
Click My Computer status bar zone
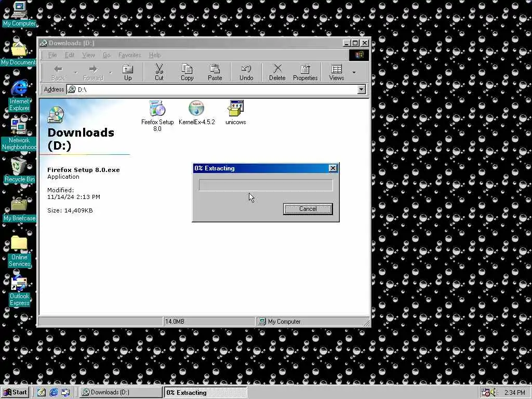tap(312, 322)
